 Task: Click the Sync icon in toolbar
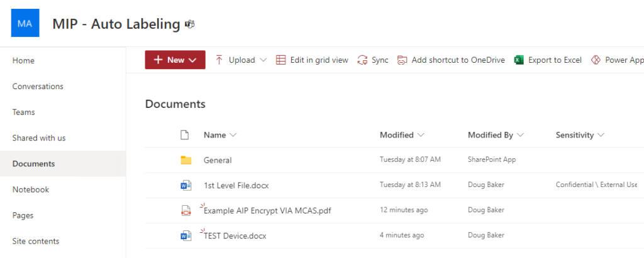pyautogui.click(x=362, y=60)
